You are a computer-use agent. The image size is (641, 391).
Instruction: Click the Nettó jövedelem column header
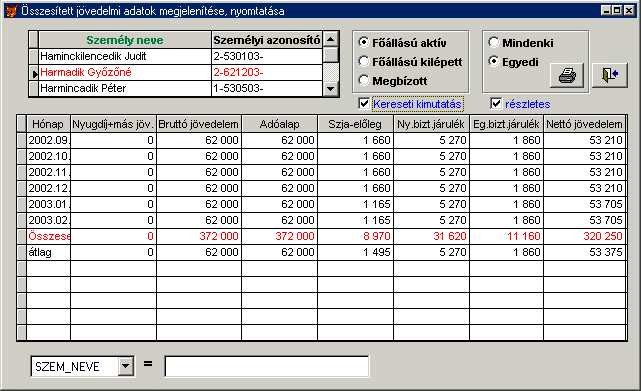(584, 124)
